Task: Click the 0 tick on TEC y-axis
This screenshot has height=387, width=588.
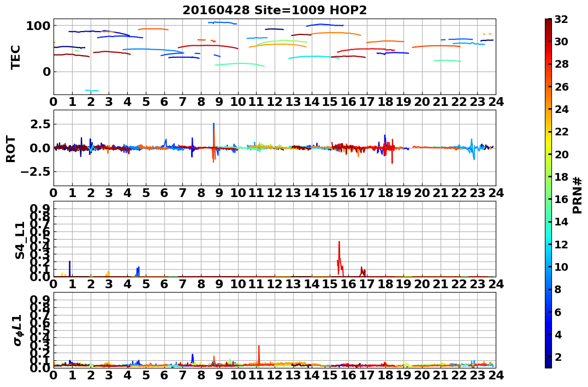Action: coord(46,72)
